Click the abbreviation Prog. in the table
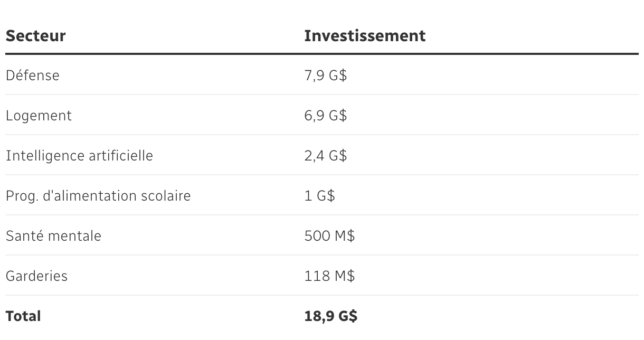Viewport: 644px width, 340px height. point(21,196)
